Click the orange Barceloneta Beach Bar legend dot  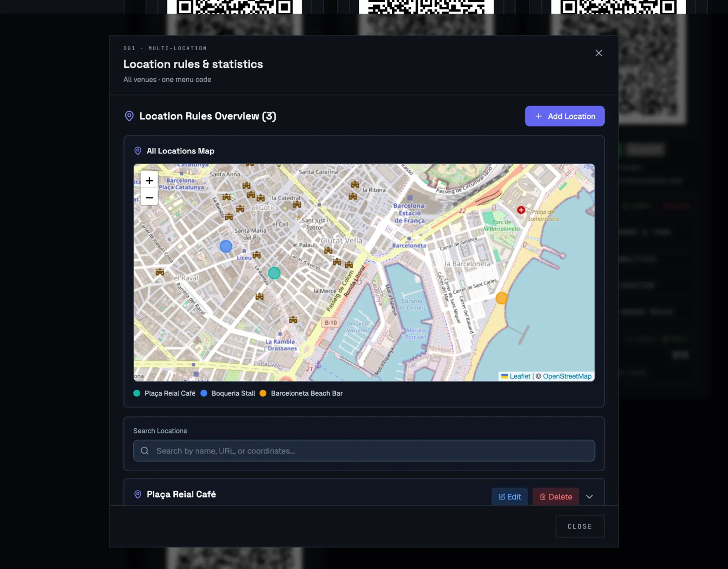[x=263, y=393]
